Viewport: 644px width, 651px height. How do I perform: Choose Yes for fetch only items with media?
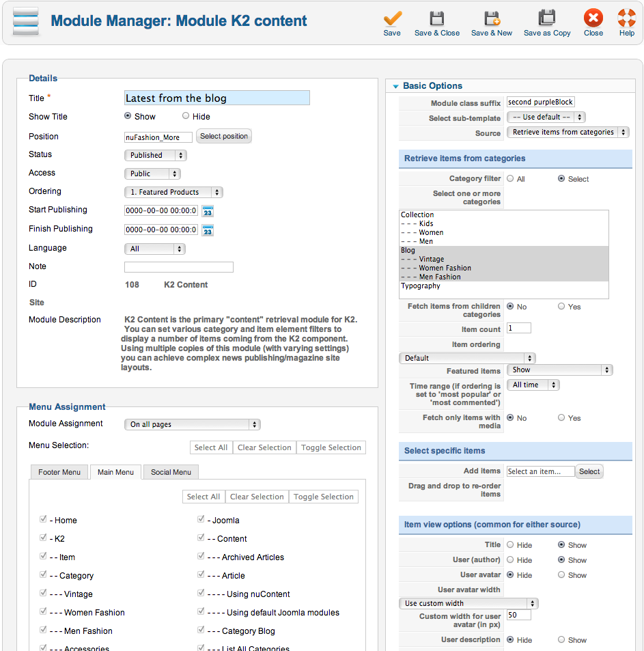click(x=561, y=417)
